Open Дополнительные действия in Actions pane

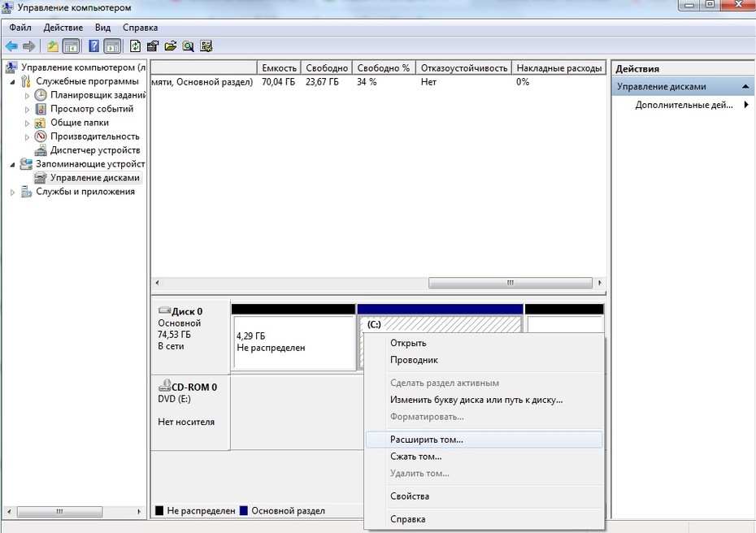point(684,105)
